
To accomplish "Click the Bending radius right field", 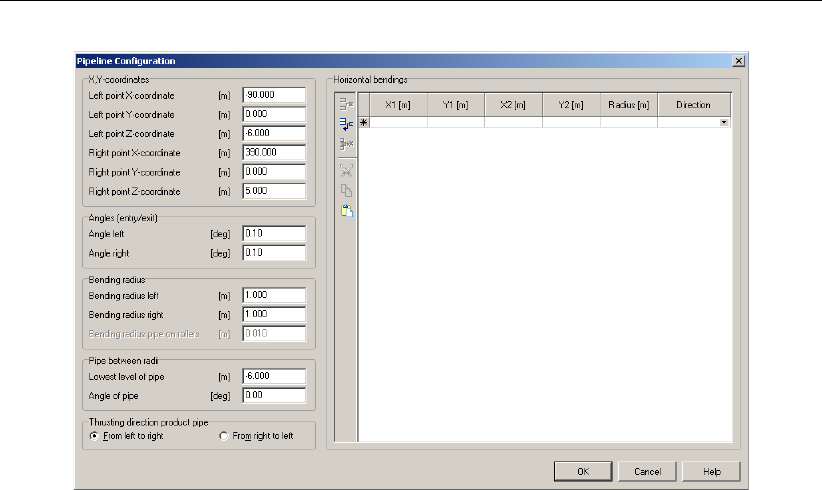I will [x=274, y=314].
